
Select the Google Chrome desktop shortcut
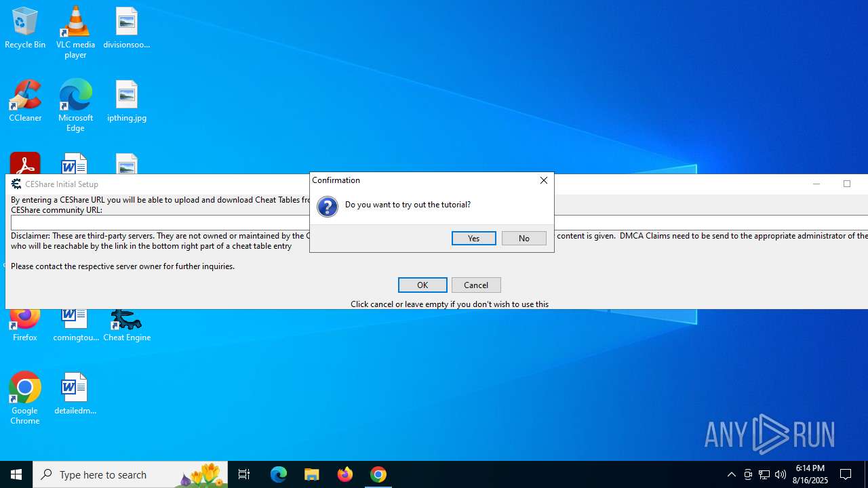coord(25,399)
